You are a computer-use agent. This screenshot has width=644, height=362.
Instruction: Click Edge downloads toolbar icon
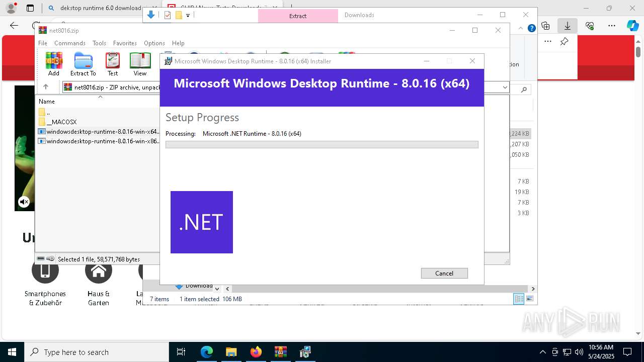pyautogui.click(x=568, y=26)
